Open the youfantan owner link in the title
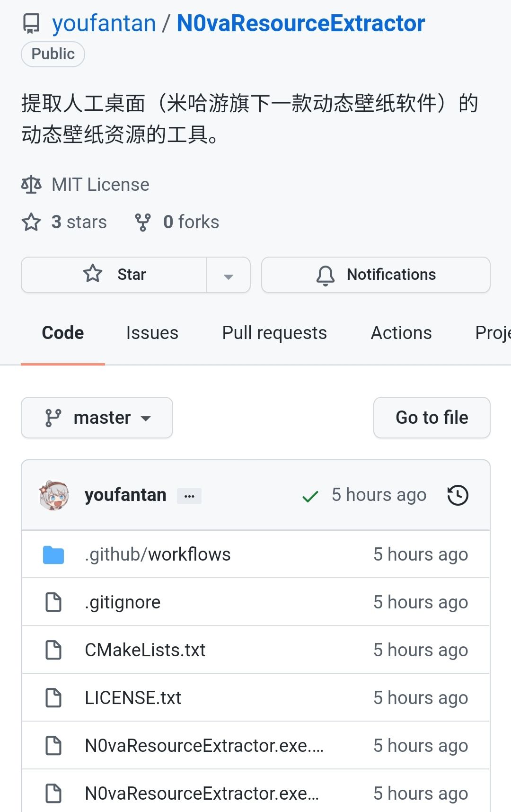The image size is (511, 812). [104, 23]
